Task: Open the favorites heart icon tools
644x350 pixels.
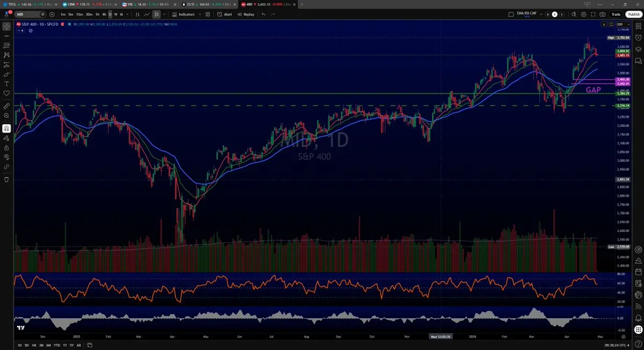Action: (x=6, y=93)
